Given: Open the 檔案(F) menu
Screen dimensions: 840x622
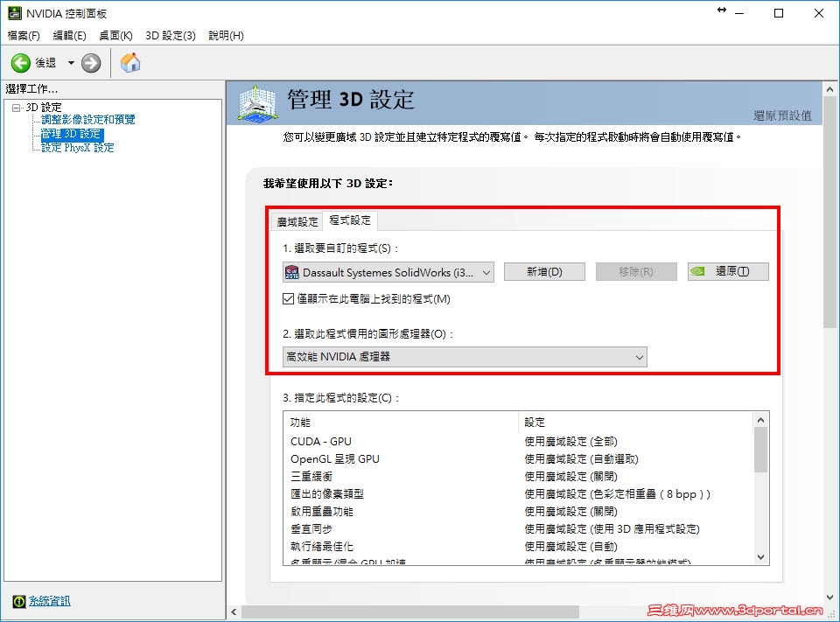Looking at the screenshot, I should (x=24, y=35).
